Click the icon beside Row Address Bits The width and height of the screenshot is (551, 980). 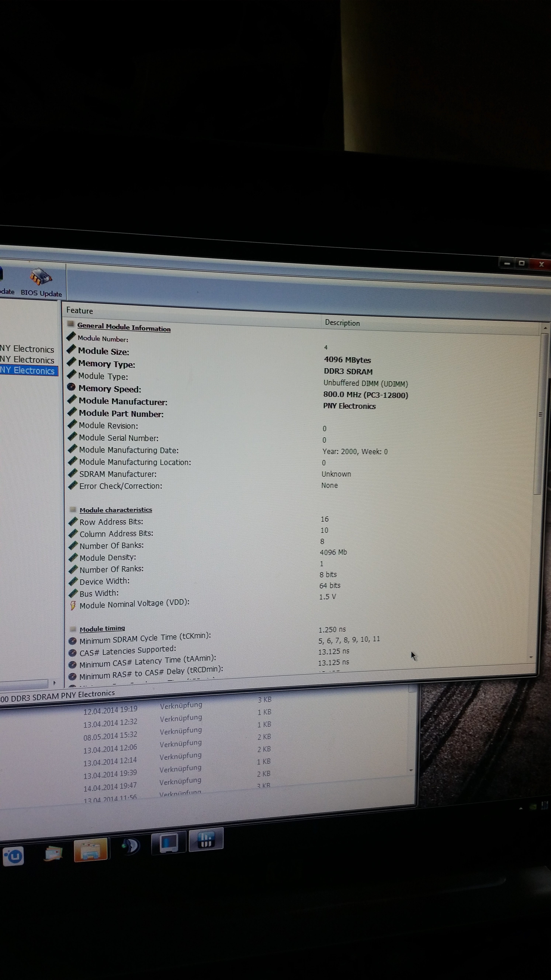pyautogui.click(x=73, y=521)
